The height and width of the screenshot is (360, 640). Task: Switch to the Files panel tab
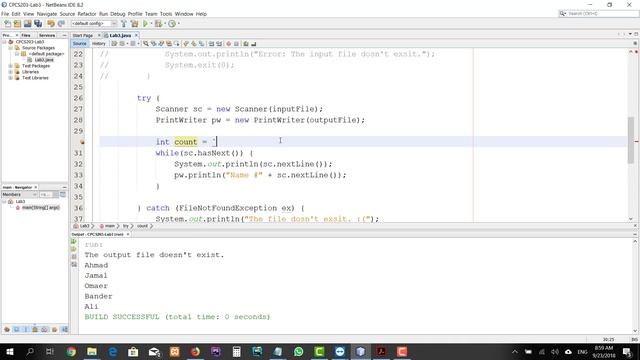[x=26, y=36]
